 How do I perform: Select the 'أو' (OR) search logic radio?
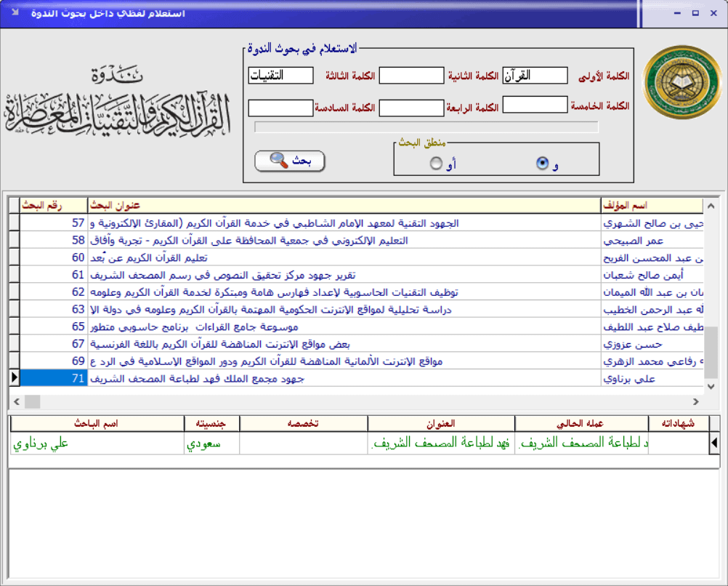(x=436, y=163)
